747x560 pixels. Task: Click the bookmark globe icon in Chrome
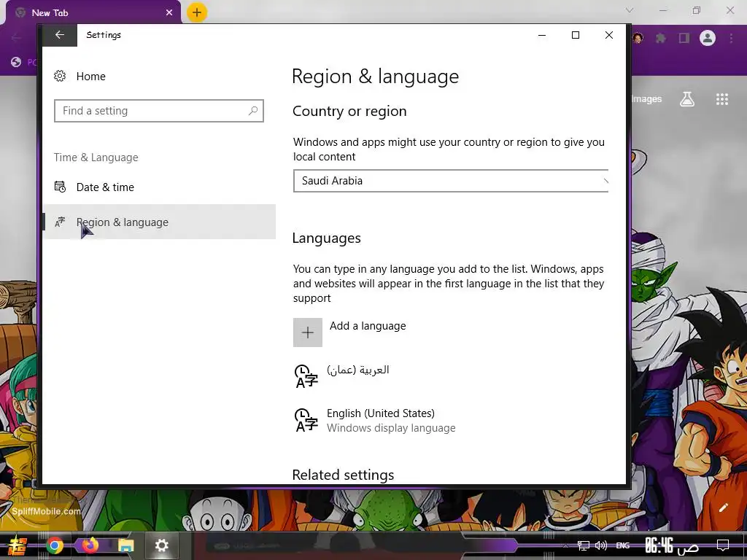click(x=16, y=62)
